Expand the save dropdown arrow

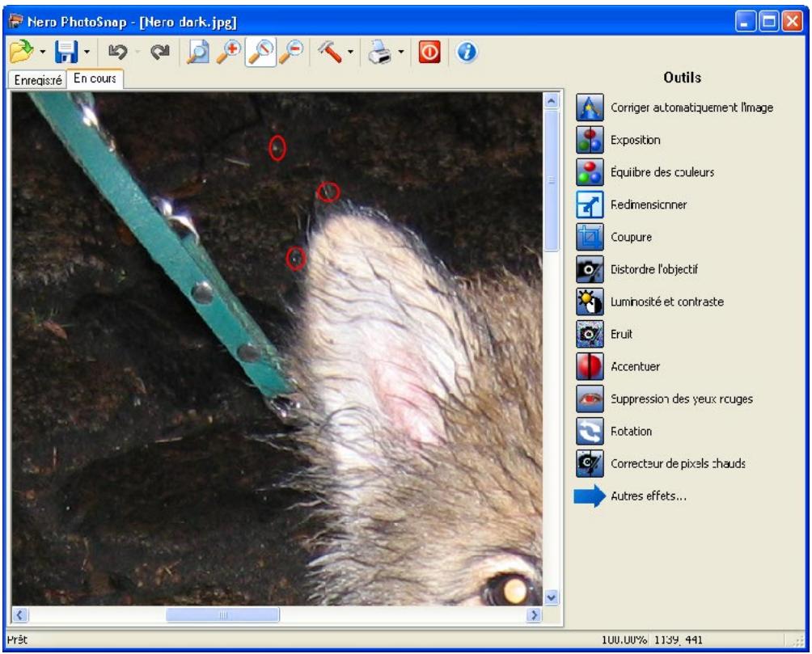pos(87,52)
